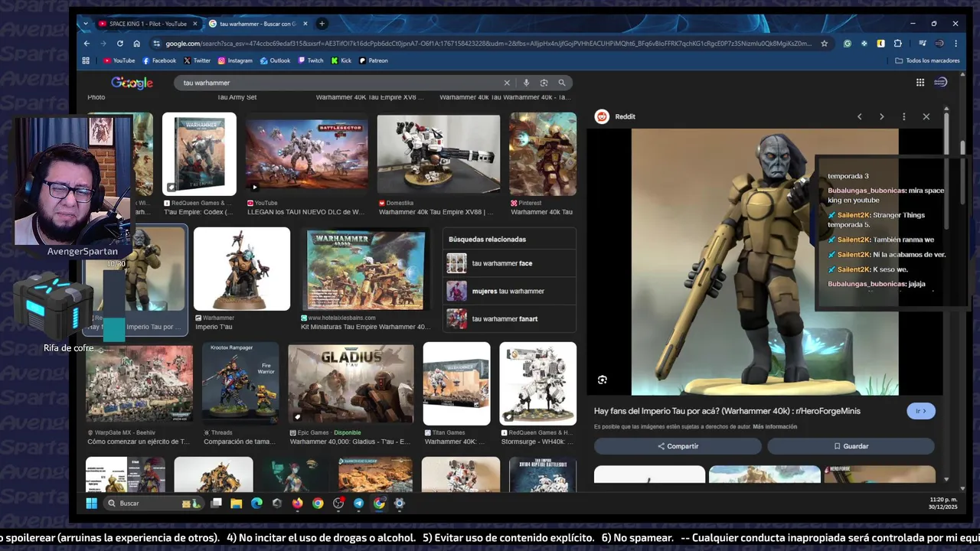
Task: Open the Kit Miniaturas Tau Empire thumbnail
Action: [x=365, y=271]
